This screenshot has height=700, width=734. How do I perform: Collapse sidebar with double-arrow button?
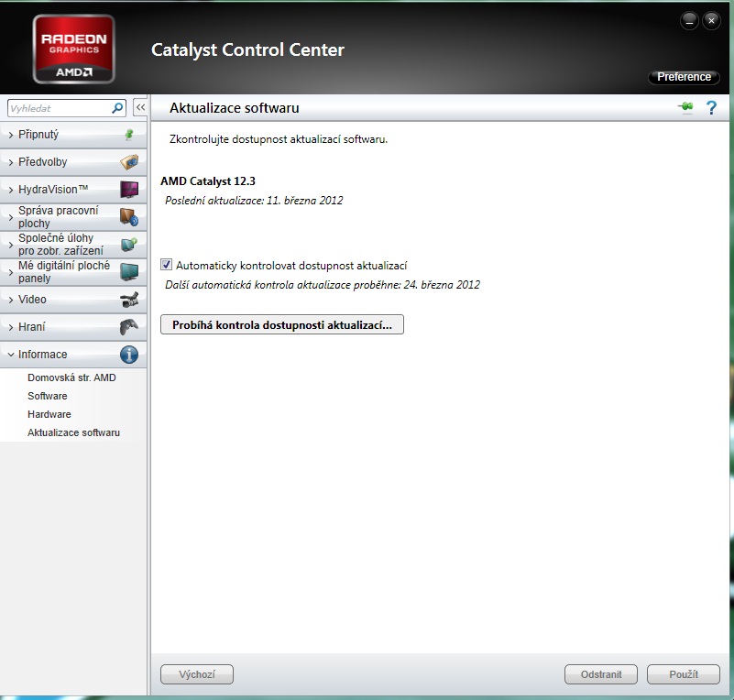tap(140, 107)
